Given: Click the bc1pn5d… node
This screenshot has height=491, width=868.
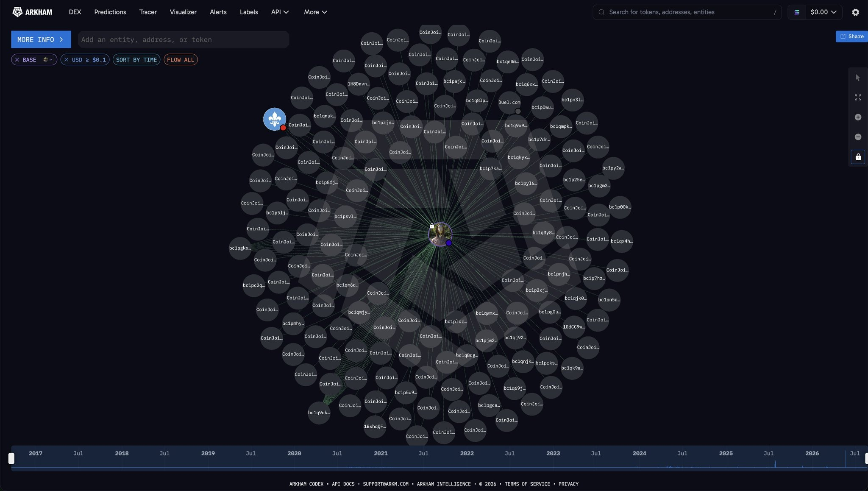Looking at the screenshot, I should pos(609,300).
